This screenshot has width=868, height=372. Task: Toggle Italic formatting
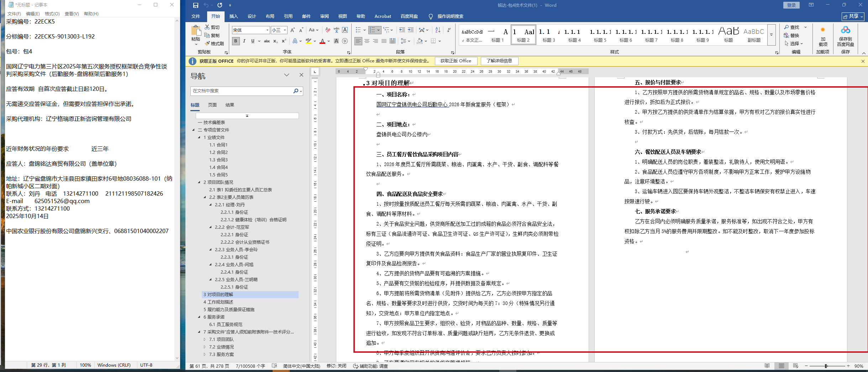(244, 41)
